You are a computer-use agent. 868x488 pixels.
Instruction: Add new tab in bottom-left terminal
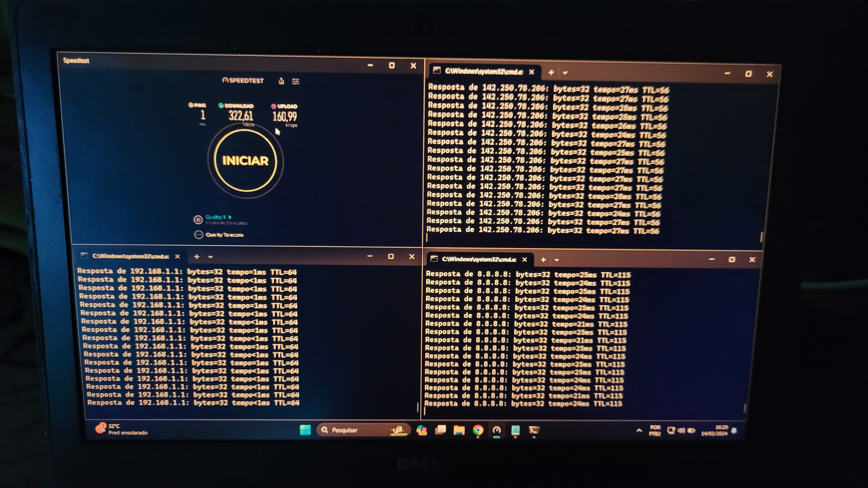pos(197,257)
